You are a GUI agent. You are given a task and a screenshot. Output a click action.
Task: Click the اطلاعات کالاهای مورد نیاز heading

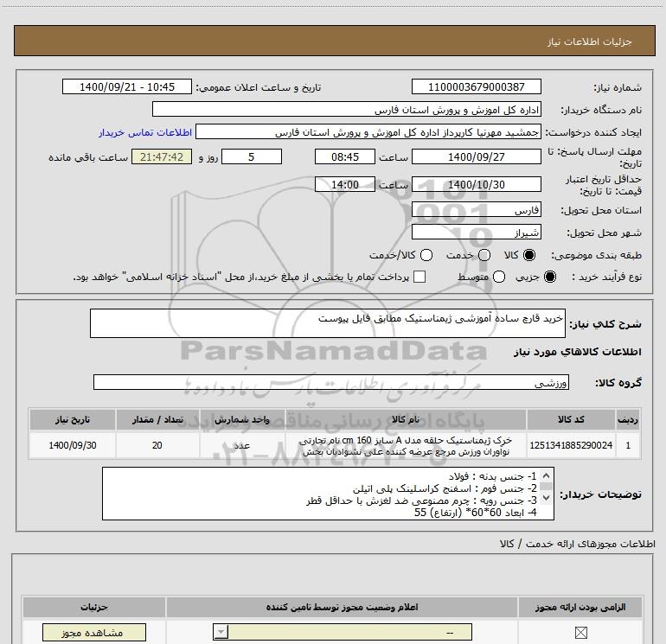(578, 352)
